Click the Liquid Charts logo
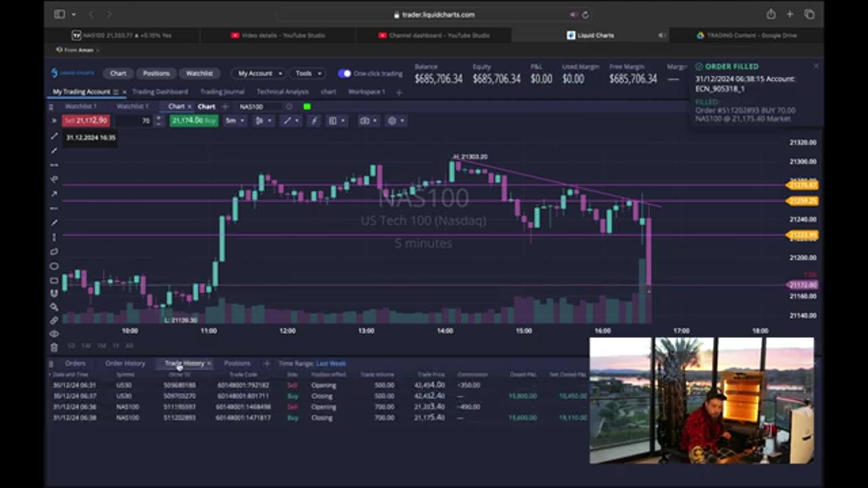This screenshot has height=488, width=868. click(73, 73)
